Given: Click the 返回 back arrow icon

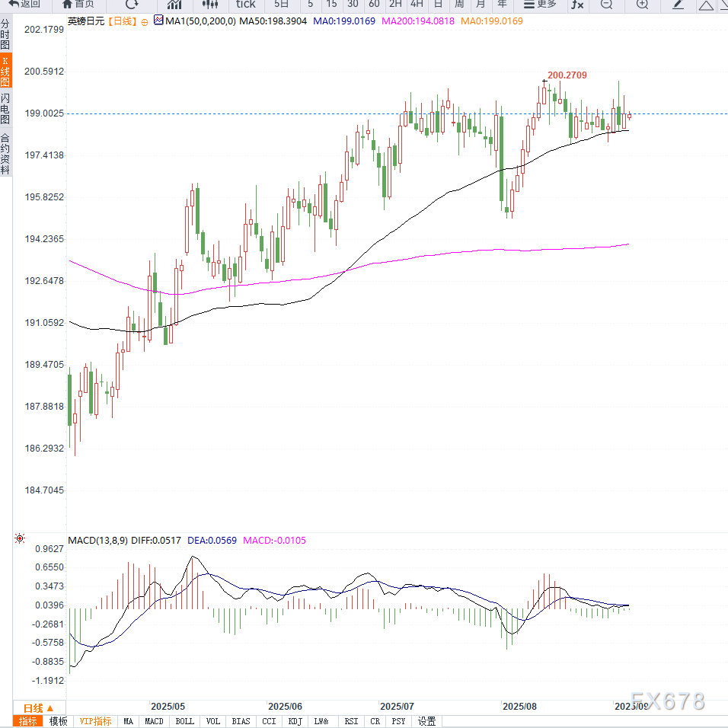Looking at the screenshot, I should coord(14,4).
